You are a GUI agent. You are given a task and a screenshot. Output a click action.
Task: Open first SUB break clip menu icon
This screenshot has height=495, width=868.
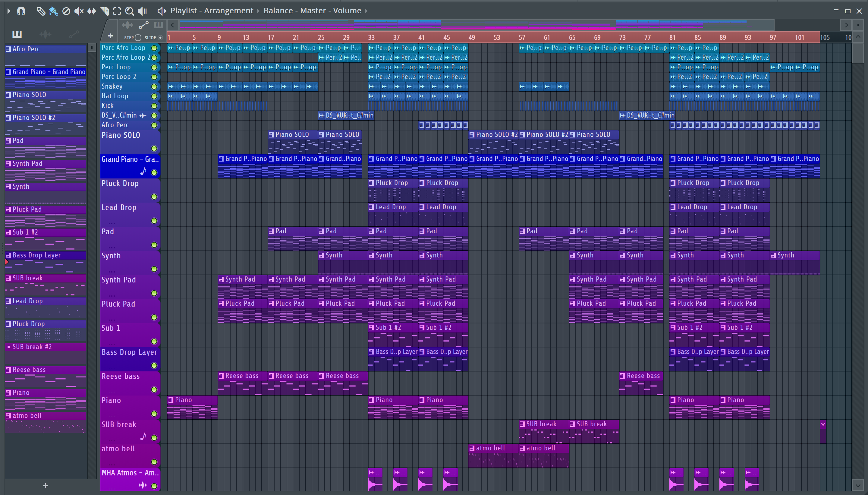tap(522, 424)
